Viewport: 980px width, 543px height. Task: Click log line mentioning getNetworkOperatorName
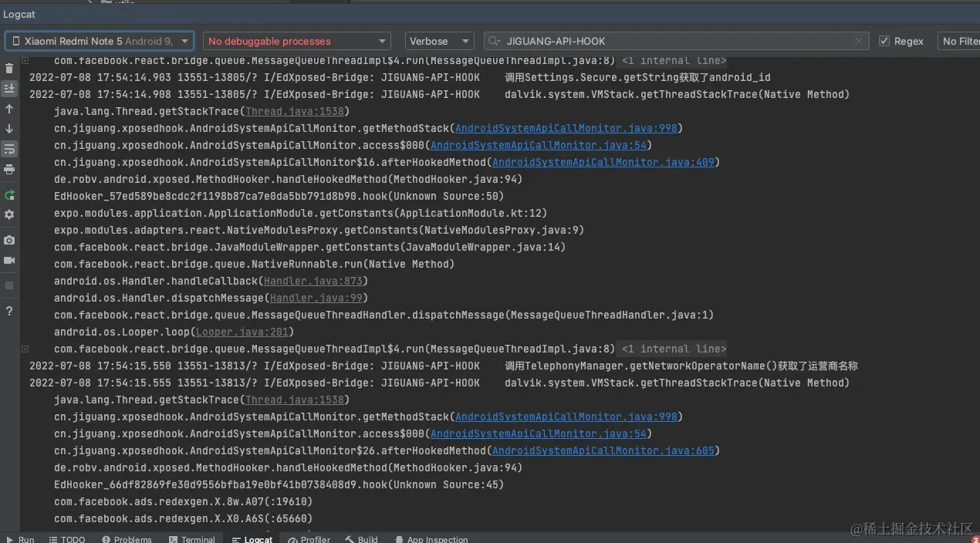[x=444, y=366]
